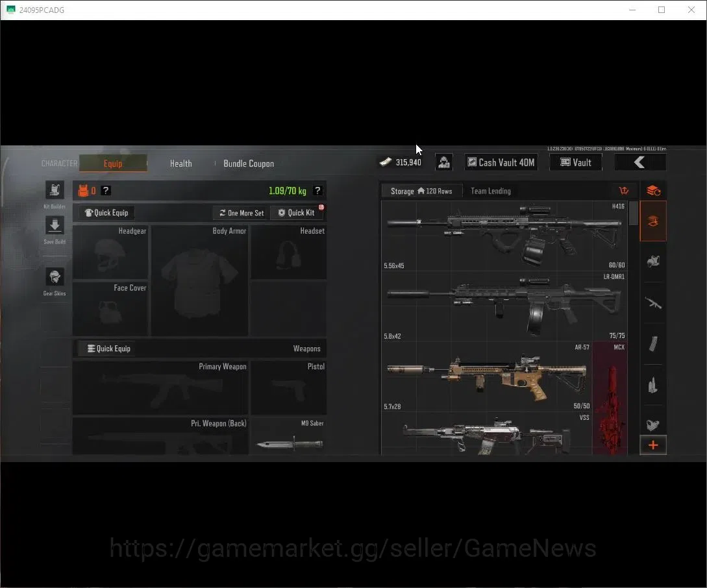The width and height of the screenshot is (707, 588).
Task: Open the operator profile icon beside cash
Action: click(443, 162)
